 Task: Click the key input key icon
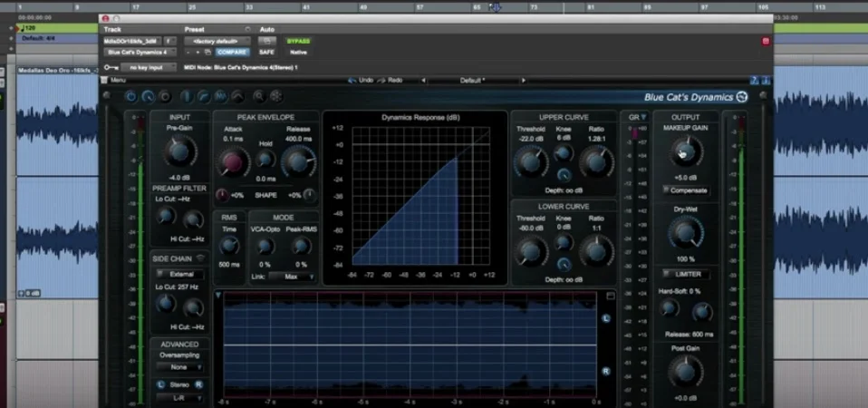point(111,67)
